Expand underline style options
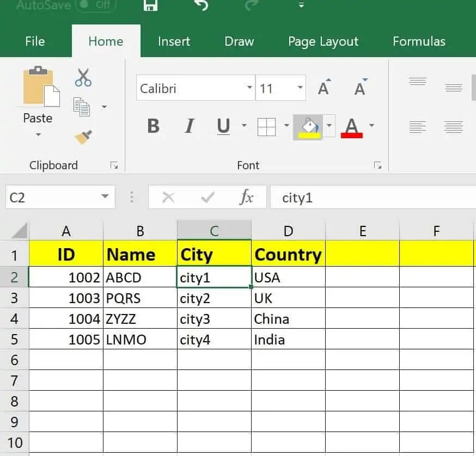The height and width of the screenshot is (456, 476). (244, 125)
